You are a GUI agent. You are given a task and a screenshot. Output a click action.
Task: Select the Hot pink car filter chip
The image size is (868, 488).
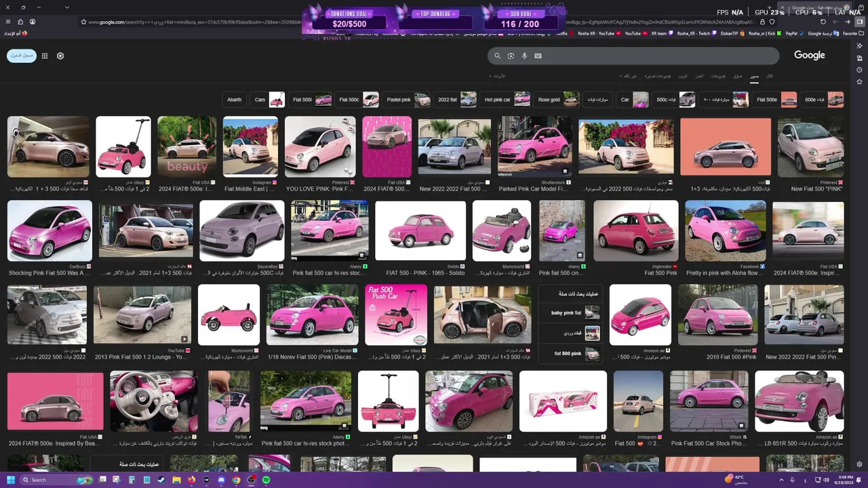[x=506, y=100]
